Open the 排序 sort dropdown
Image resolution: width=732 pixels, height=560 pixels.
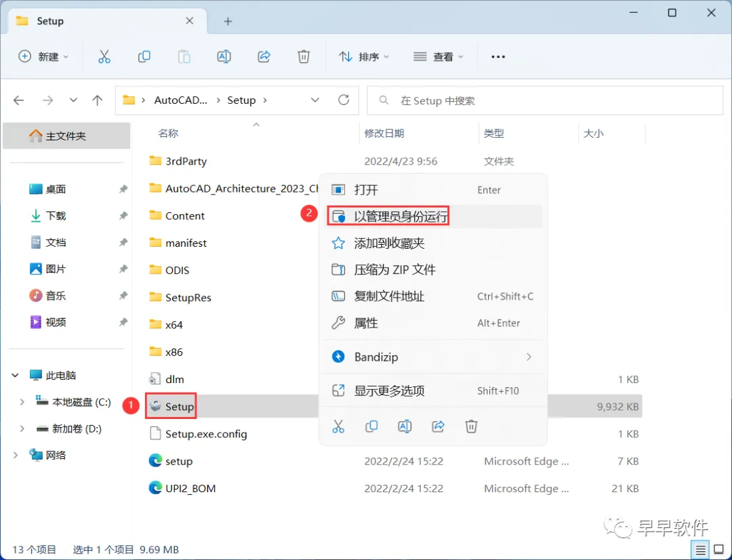364,57
